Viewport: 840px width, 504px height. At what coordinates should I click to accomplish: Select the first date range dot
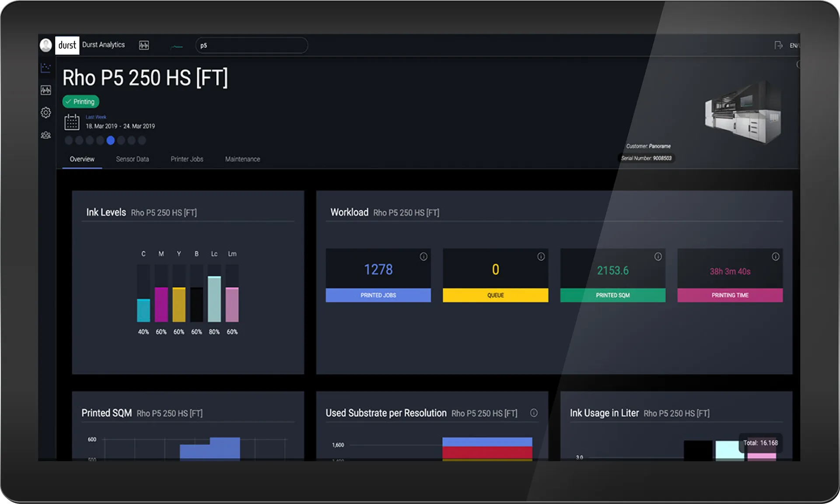tap(69, 140)
